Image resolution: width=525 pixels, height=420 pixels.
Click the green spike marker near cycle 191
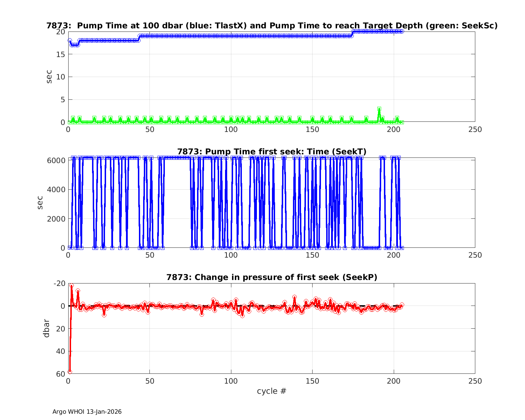(379, 109)
